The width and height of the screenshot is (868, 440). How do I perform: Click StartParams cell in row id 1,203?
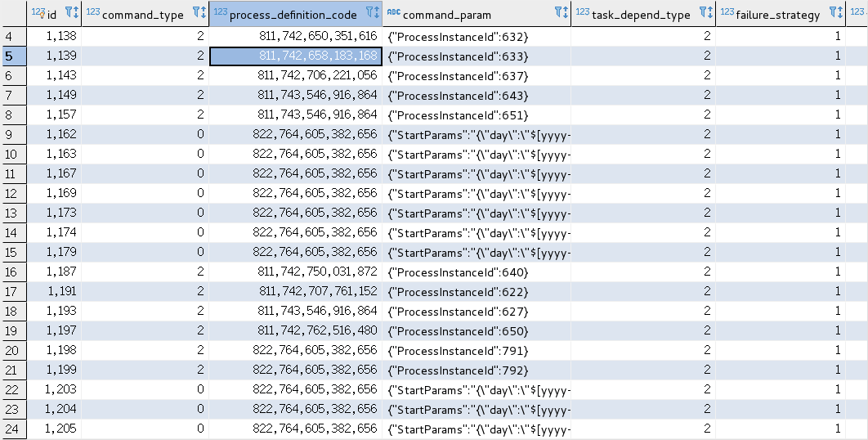[477, 389]
